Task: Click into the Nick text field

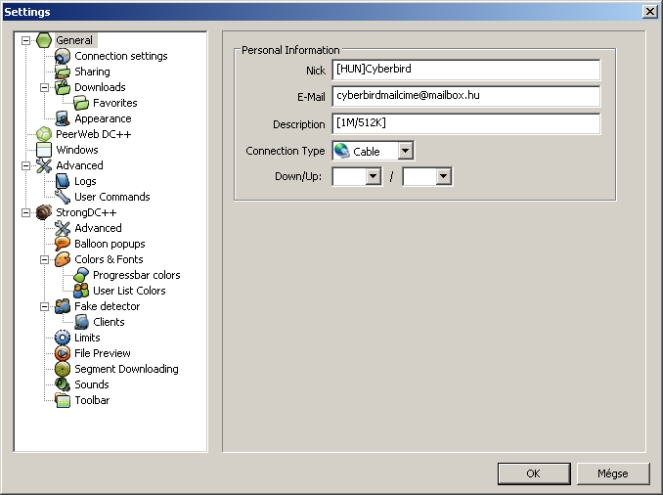Action: pos(465,70)
